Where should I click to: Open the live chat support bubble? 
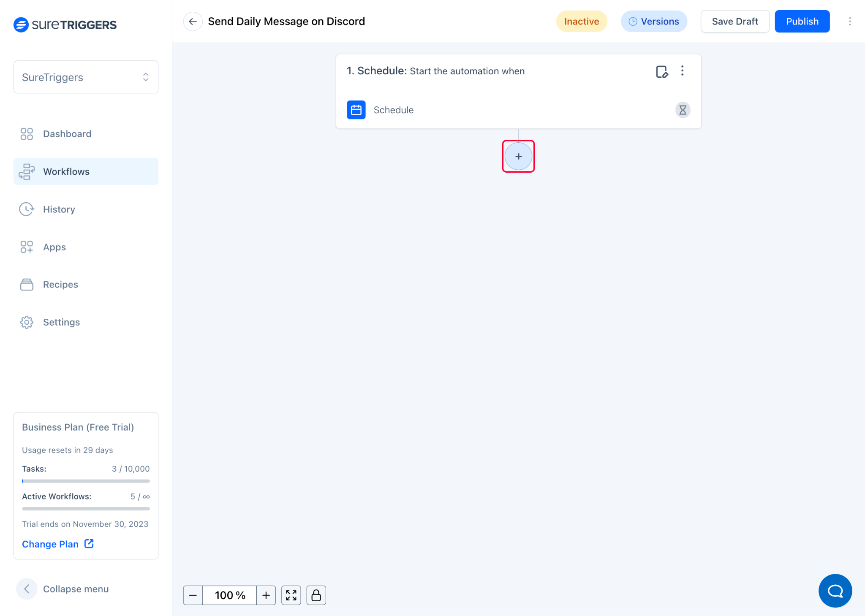835,591
